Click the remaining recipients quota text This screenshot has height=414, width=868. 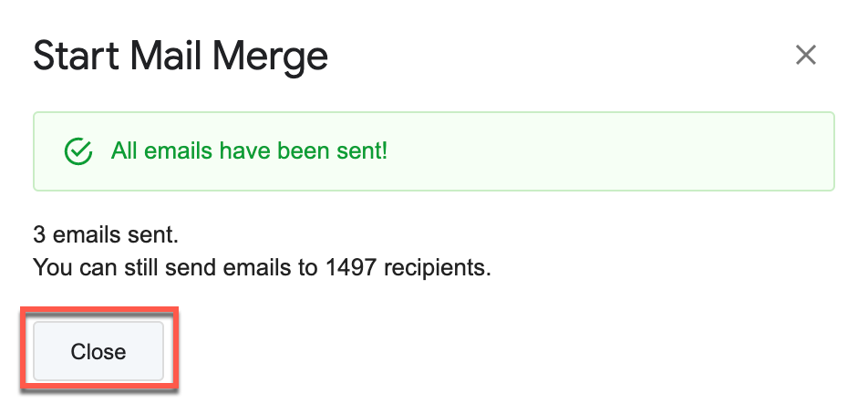point(262,268)
